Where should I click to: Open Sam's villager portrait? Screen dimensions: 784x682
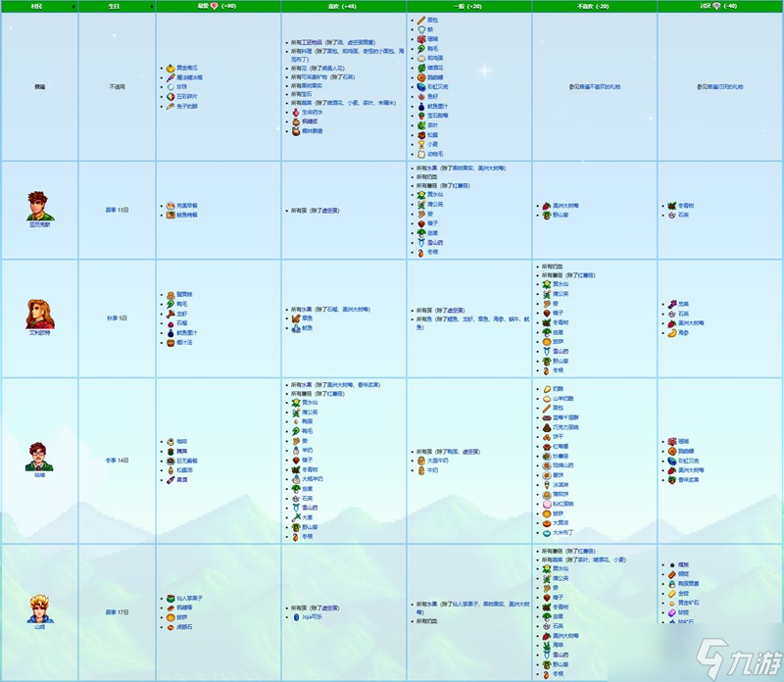40,609
